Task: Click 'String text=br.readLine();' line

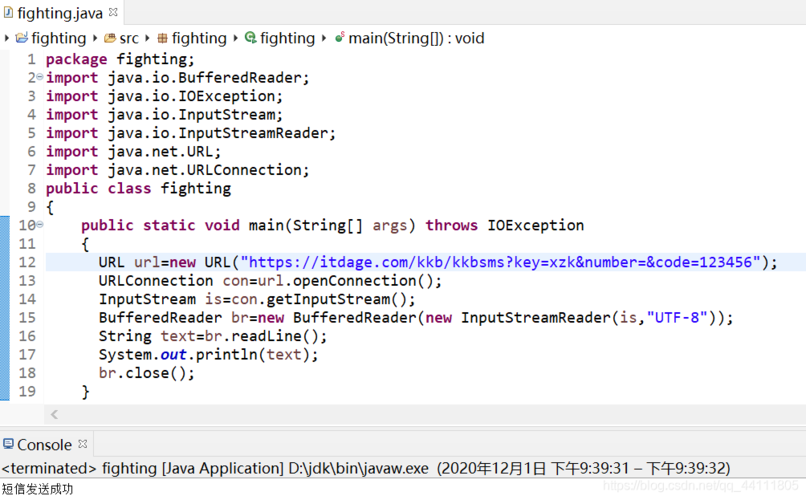Action: point(213,336)
